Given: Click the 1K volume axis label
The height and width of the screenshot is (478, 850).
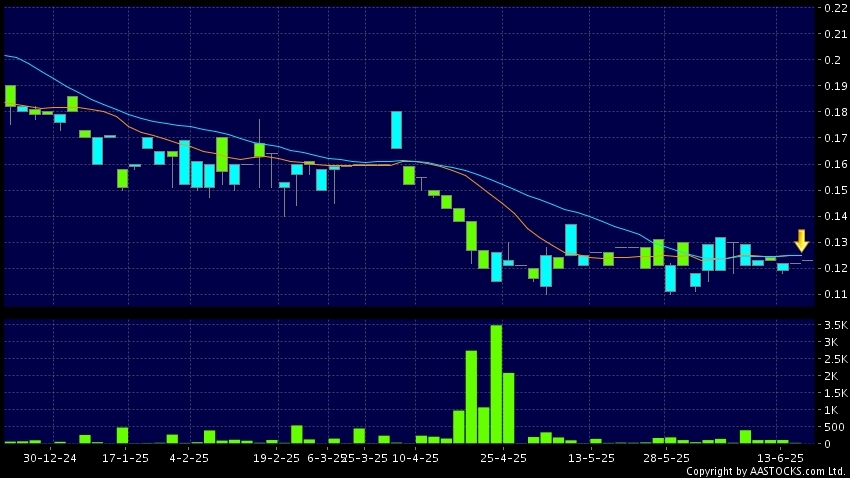Looking at the screenshot, I should click(x=831, y=410).
